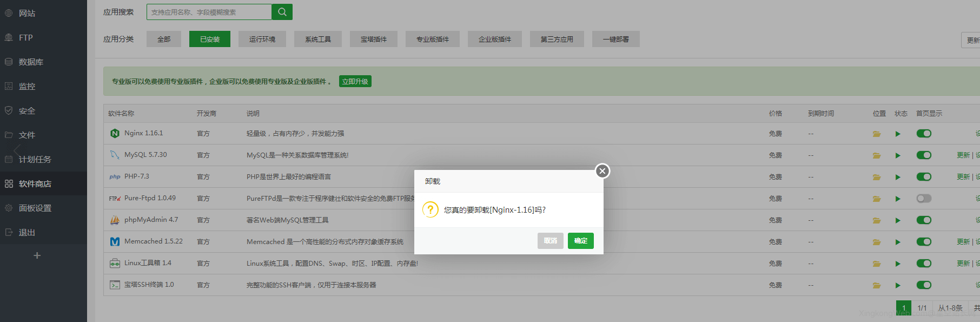Click the green search magnifier button

[x=282, y=12]
